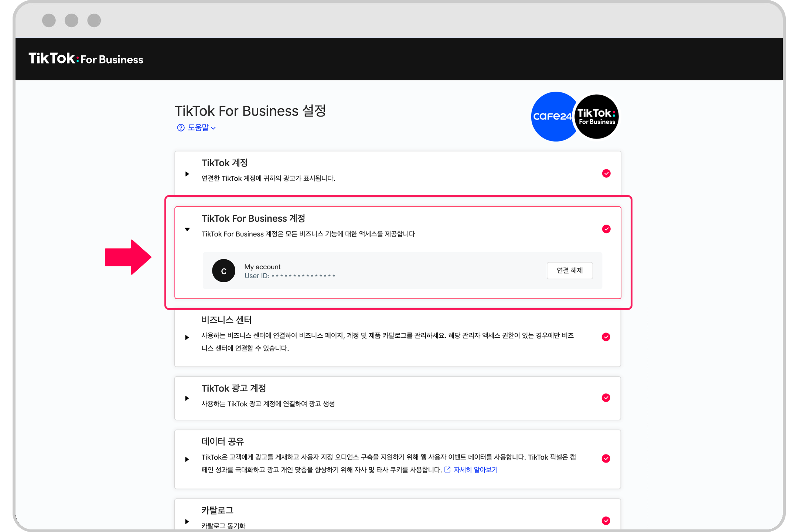
Task: Click the TikTok For Business 계정 heading
Action: 253,218
